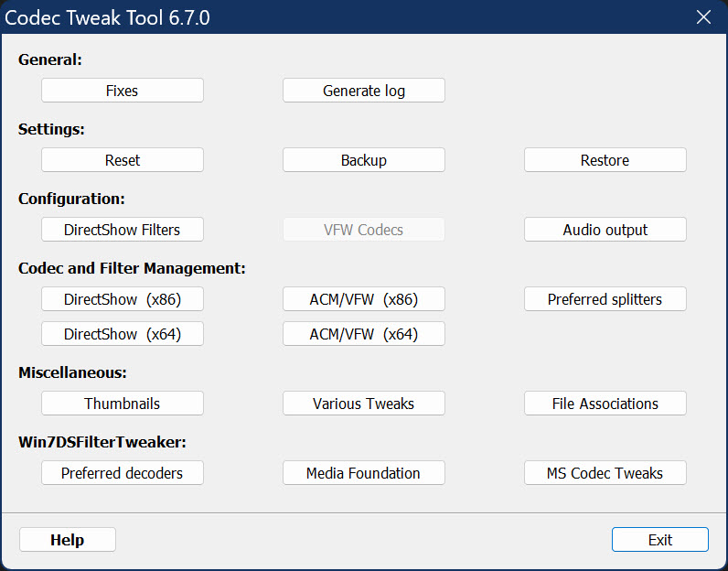Reset all codec settings
The height and width of the screenshot is (571, 728).
pos(123,160)
